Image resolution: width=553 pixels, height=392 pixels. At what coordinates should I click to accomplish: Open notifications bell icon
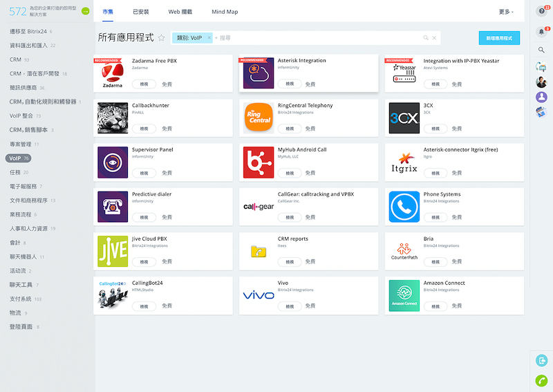542,32
